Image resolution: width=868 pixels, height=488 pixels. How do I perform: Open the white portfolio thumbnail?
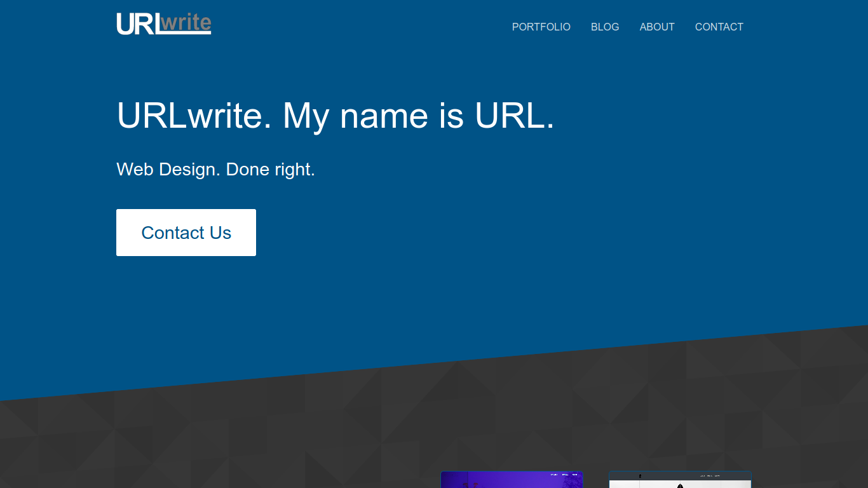[x=680, y=480]
